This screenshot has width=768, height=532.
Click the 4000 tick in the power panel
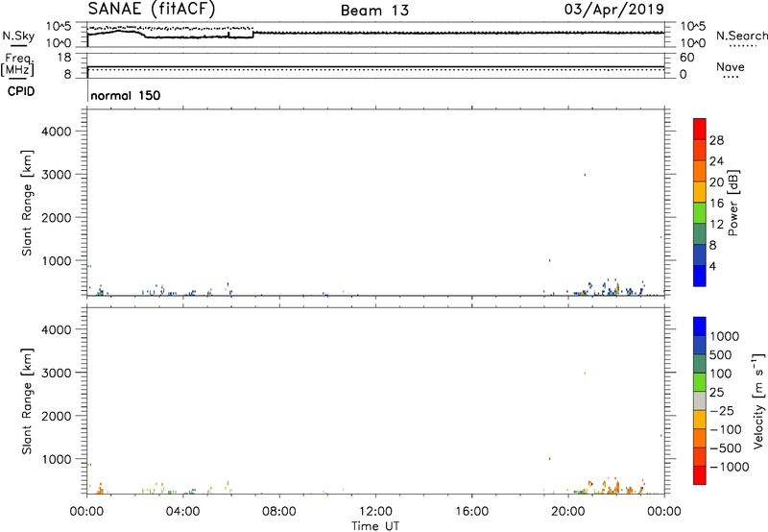[57, 132]
